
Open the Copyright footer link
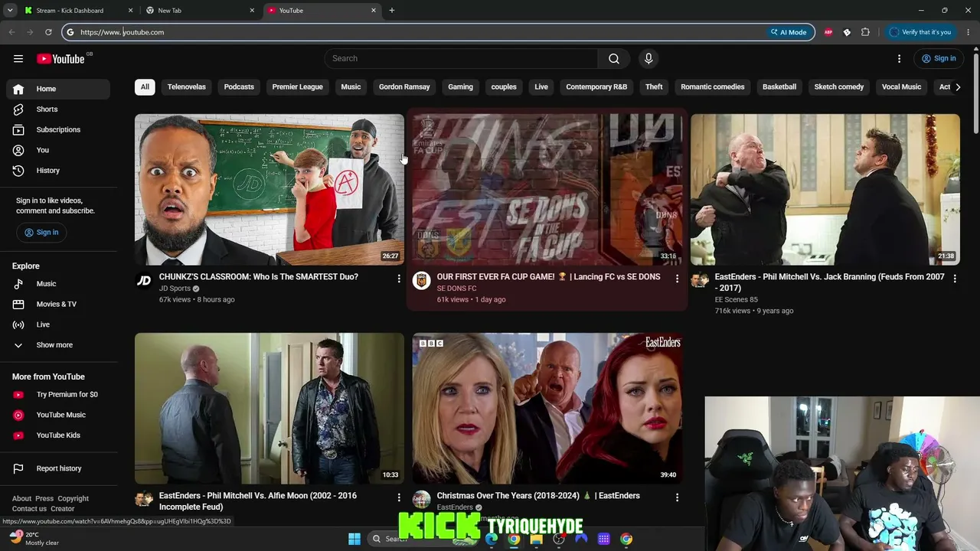(x=73, y=499)
